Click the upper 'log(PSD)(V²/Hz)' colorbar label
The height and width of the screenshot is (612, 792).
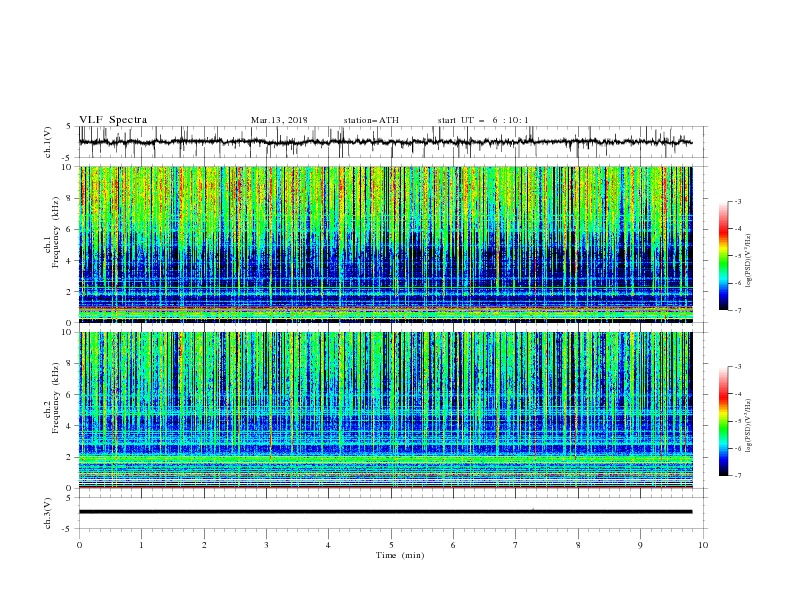tap(749, 261)
